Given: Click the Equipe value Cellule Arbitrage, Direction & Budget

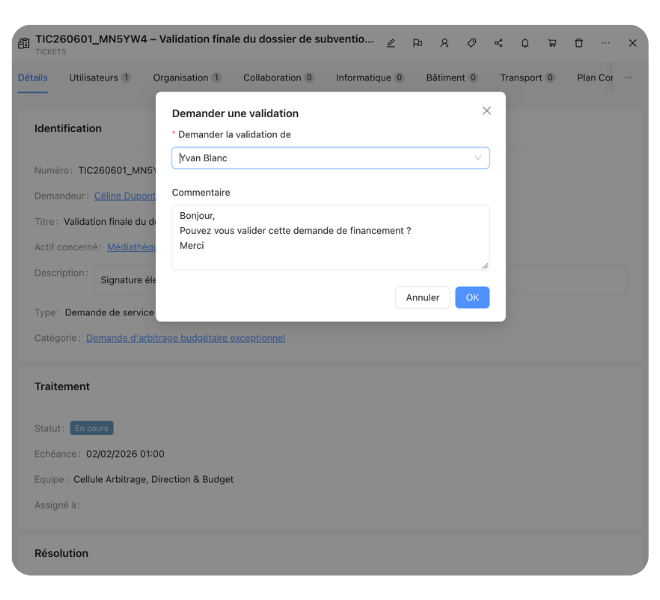Looking at the screenshot, I should pos(153,479).
